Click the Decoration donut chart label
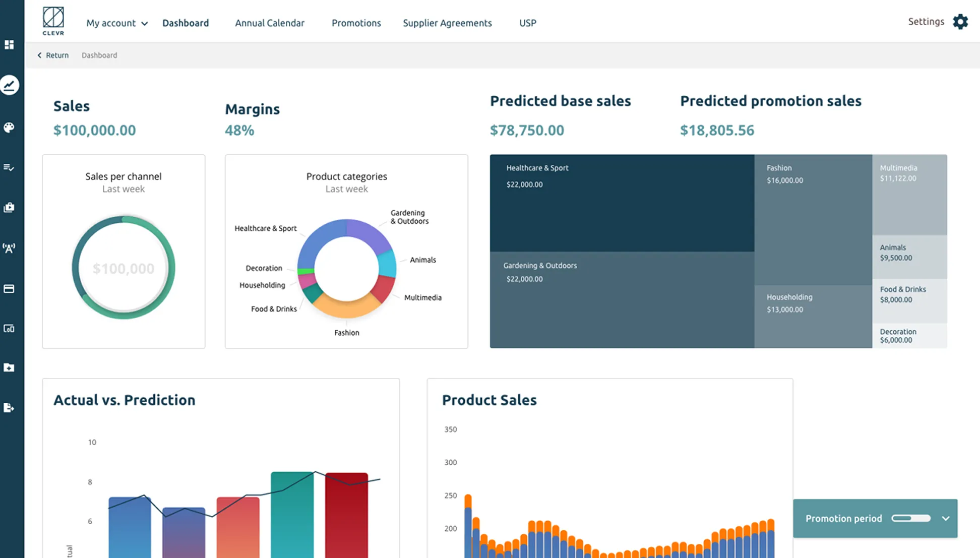This screenshot has width=980, height=558. (x=264, y=268)
